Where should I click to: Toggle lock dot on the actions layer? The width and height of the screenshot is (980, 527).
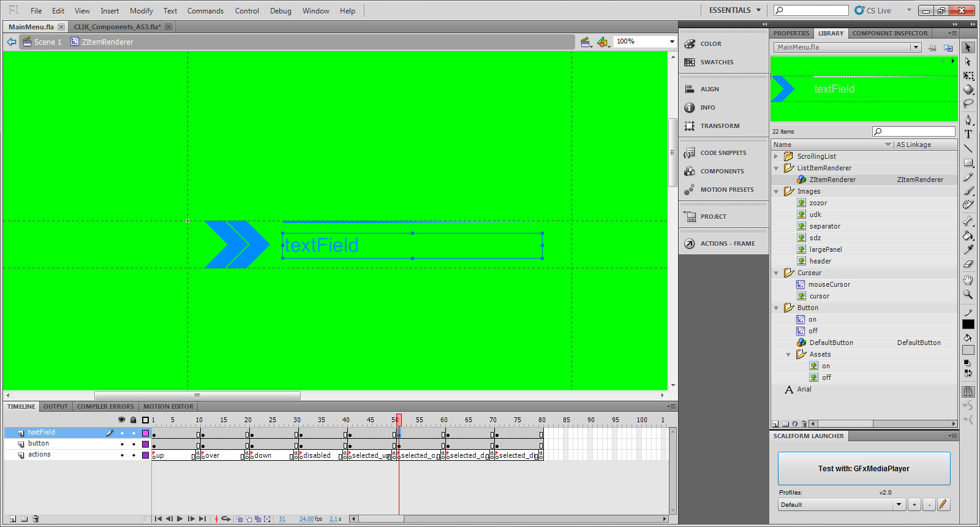click(x=134, y=455)
